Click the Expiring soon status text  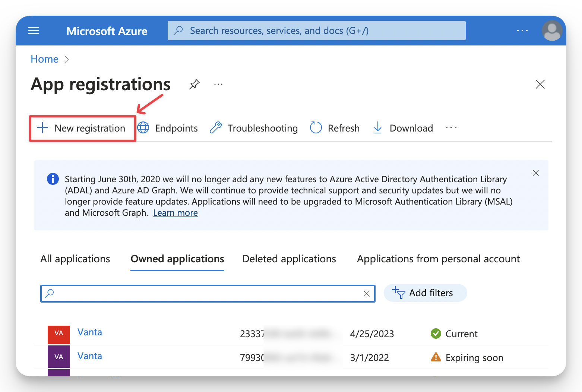point(474,358)
